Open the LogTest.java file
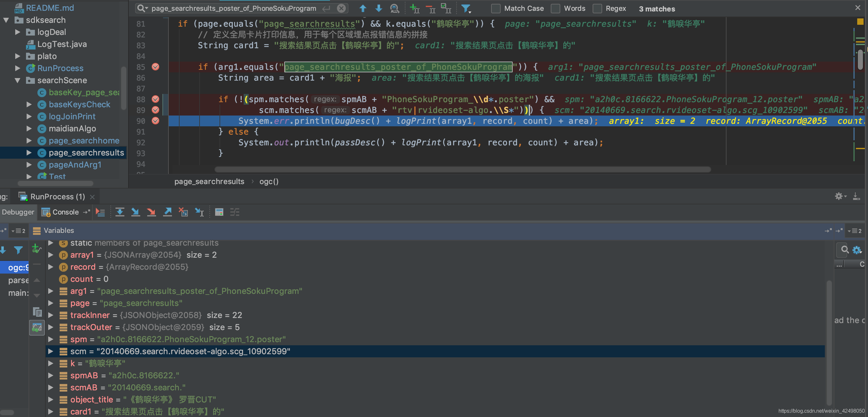This screenshot has height=417, width=868. (62, 44)
